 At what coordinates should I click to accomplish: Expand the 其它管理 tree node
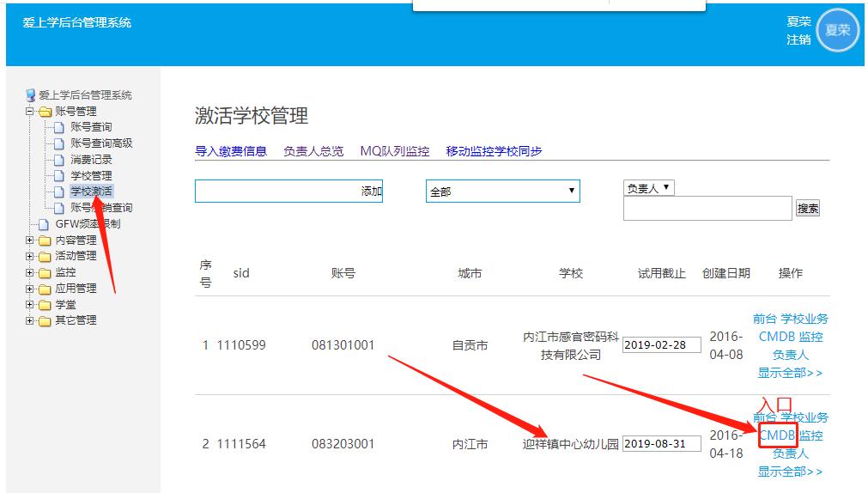[30, 321]
